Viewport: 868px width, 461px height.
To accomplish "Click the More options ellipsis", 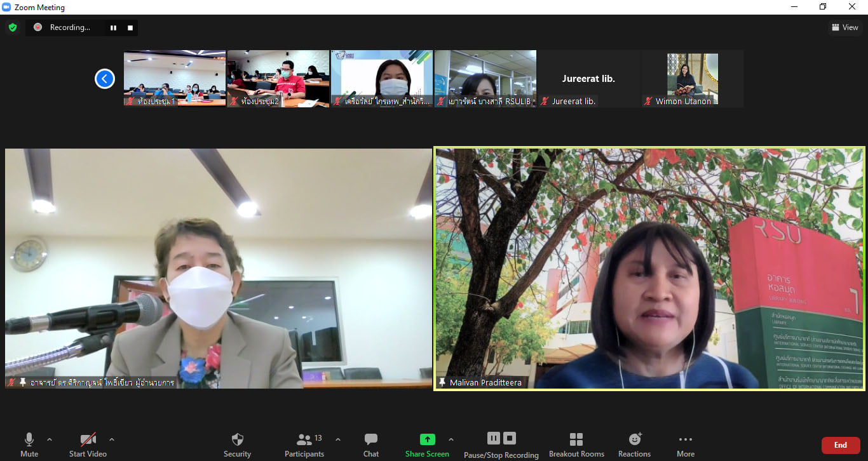I will (686, 439).
